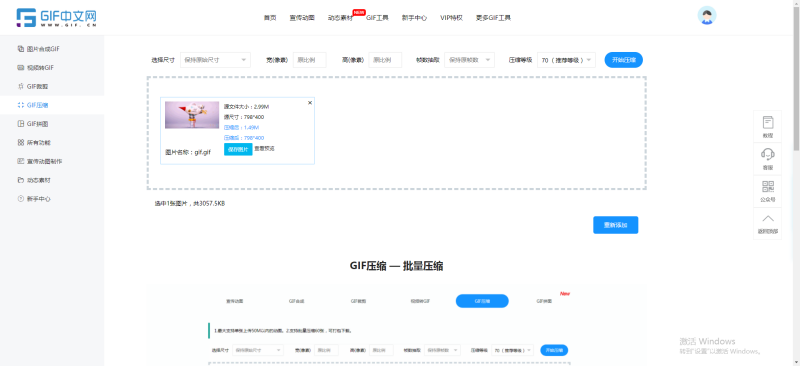The width and height of the screenshot is (800, 366).
Task: Open GIF拼图 in the left sidebar
Action: pos(33,124)
